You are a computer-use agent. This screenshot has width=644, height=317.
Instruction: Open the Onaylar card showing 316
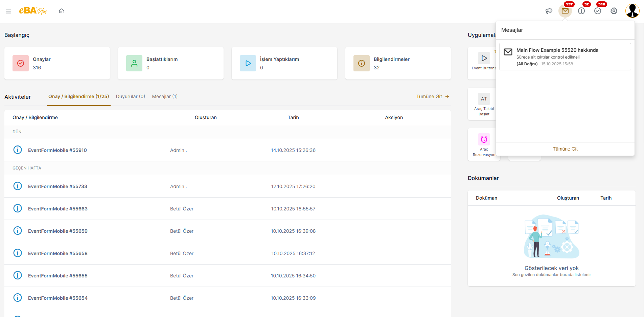coord(57,63)
